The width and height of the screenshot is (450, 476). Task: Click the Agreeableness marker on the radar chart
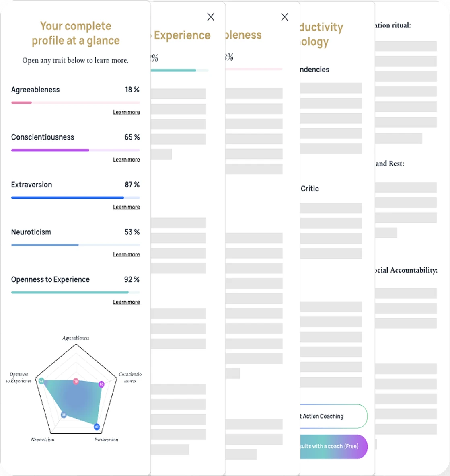(76, 381)
